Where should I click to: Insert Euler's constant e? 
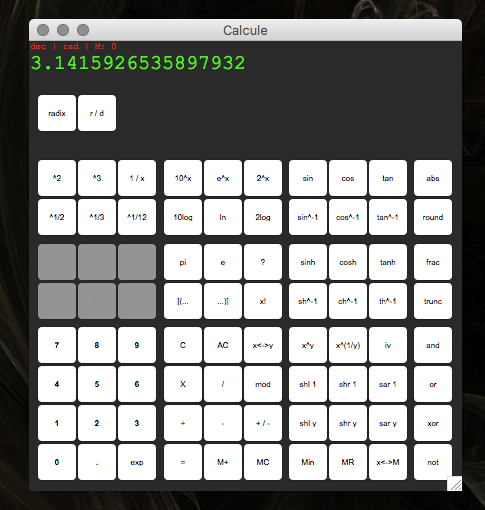click(x=223, y=262)
